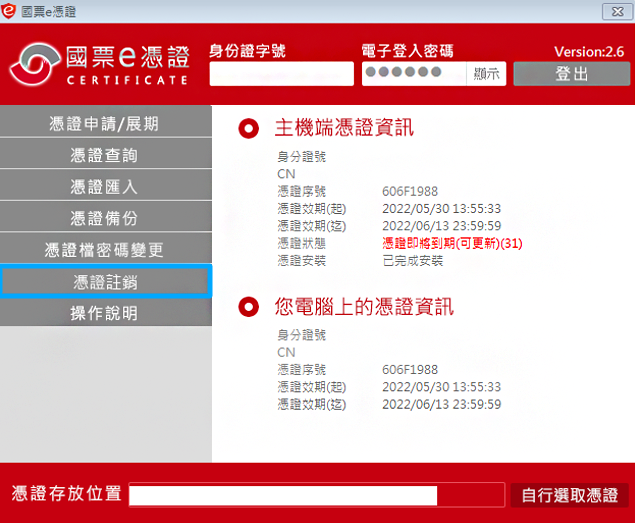Click the 憑證安裝 label
The width and height of the screenshot is (635, 523).
click(301, 260)
